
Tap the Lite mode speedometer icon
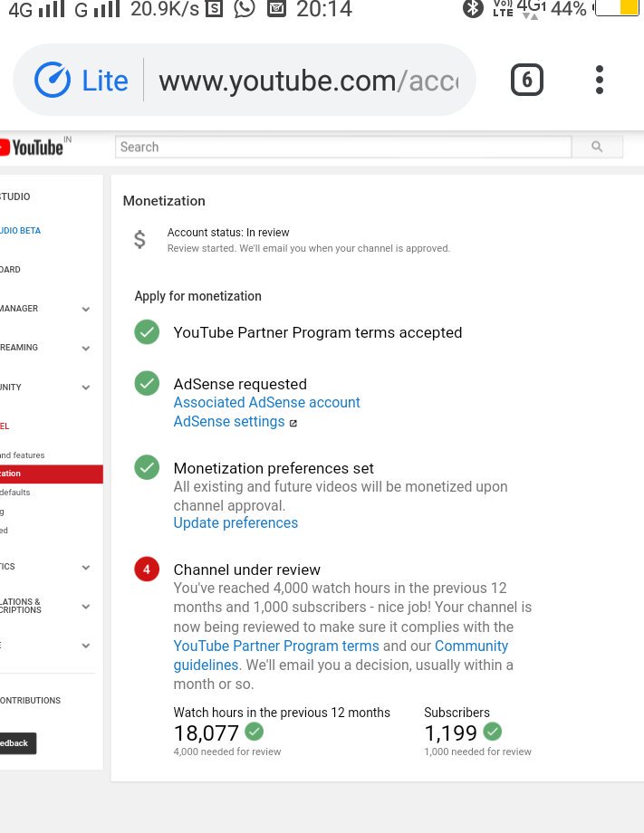52,81
